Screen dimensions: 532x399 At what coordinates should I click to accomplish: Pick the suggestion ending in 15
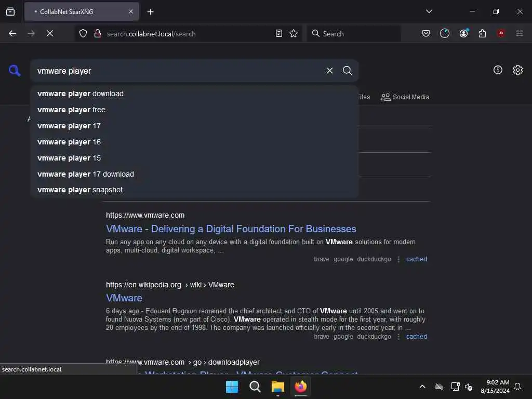tap(194, 158)
